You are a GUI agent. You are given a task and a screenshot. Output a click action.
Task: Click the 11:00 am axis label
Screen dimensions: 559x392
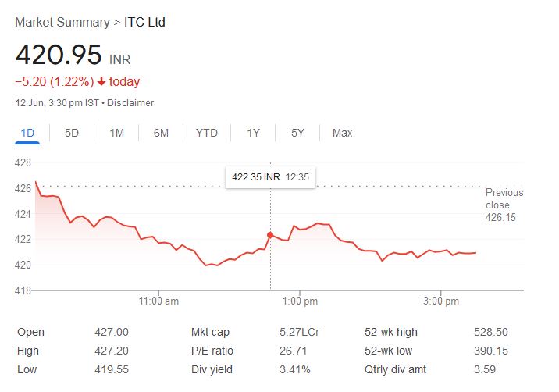[x=158, y=301]
